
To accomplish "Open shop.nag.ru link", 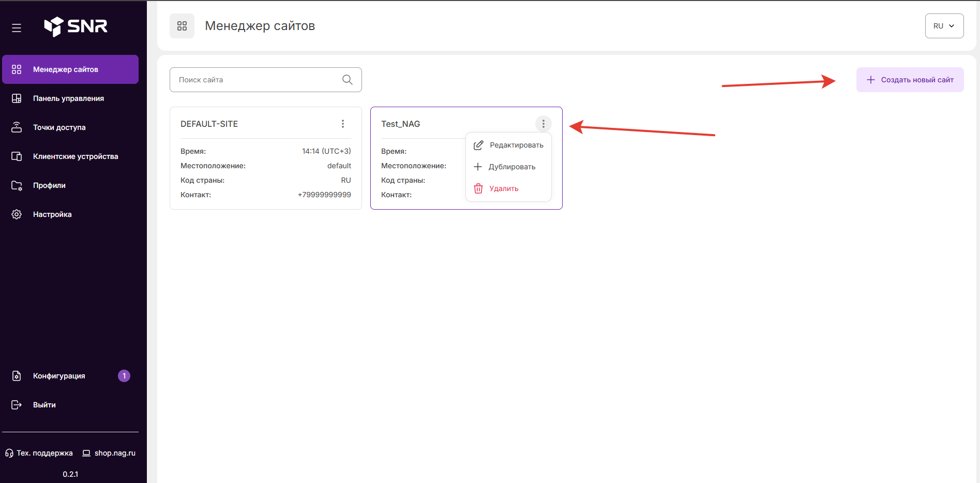I will pyautogui.click(x=109, y=453).
